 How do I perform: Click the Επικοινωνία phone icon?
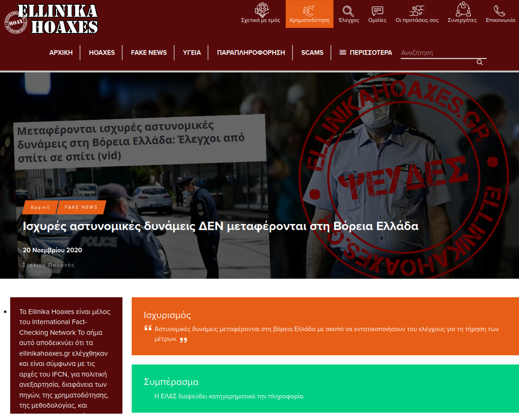(499, 11)
